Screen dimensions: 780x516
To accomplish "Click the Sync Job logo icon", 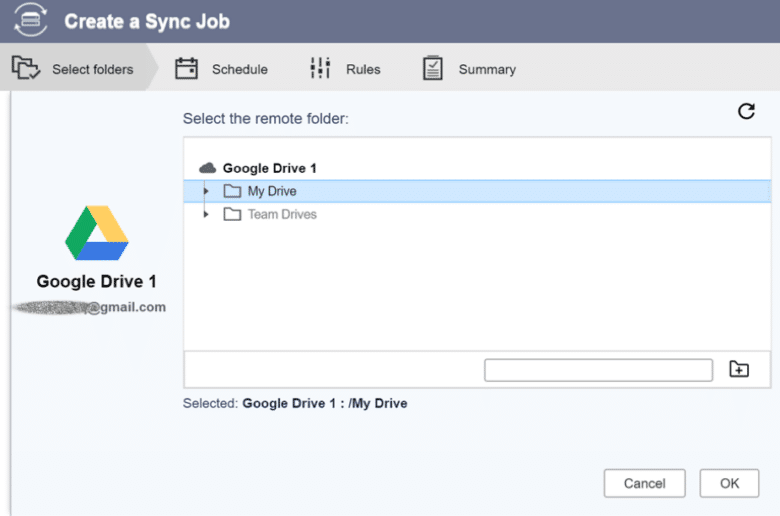I will [x=31, y=20].
